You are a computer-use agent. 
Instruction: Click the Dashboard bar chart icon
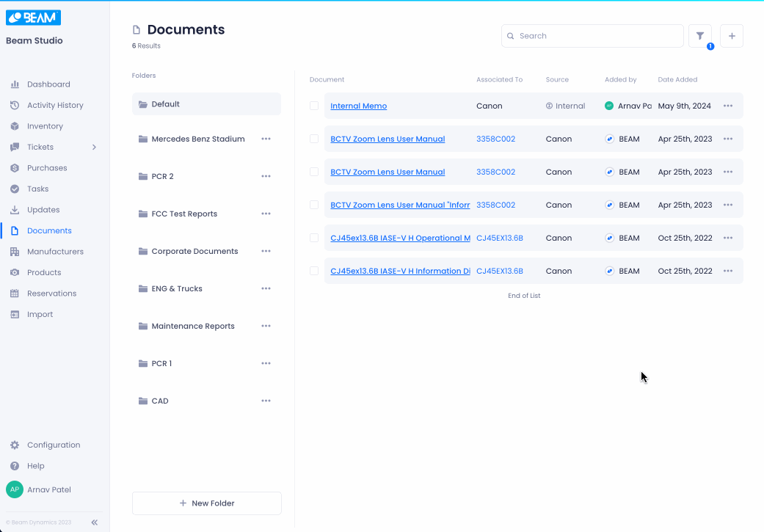pyautogui.click(x=15, y=84)
